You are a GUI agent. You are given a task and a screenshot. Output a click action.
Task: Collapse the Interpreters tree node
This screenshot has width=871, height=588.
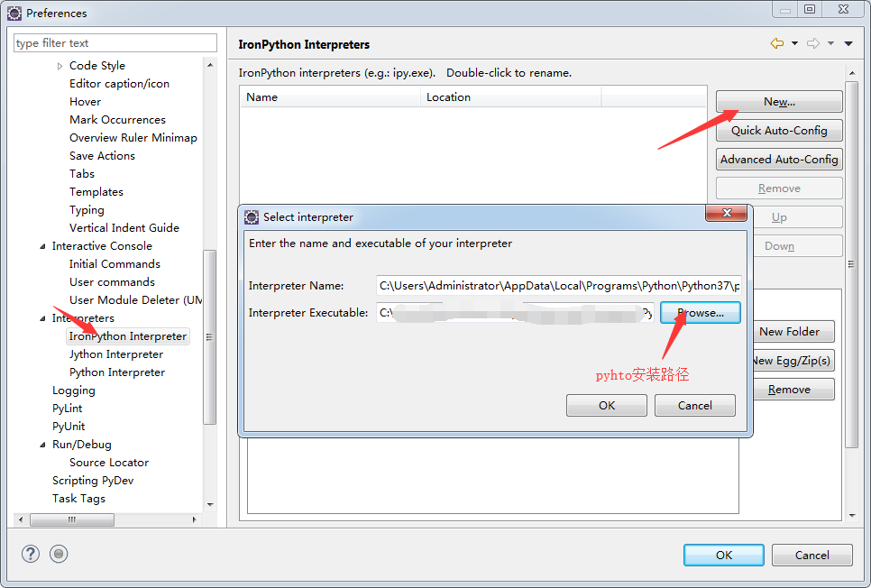(42, 318)
